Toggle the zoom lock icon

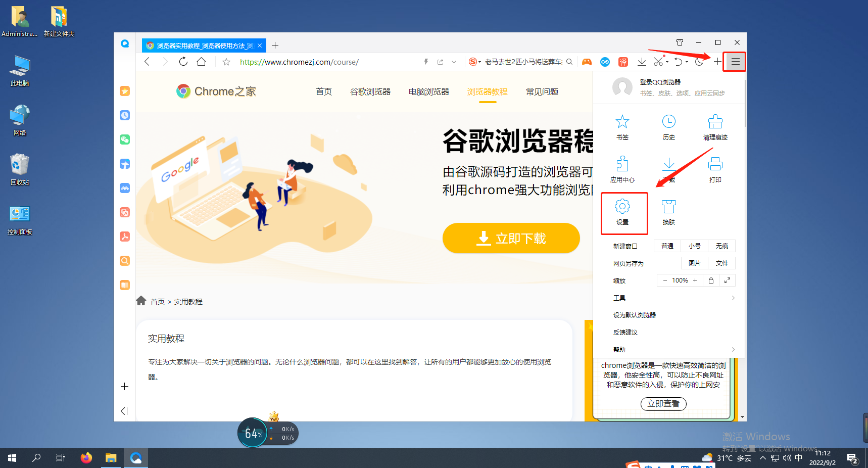click(711, 280)
